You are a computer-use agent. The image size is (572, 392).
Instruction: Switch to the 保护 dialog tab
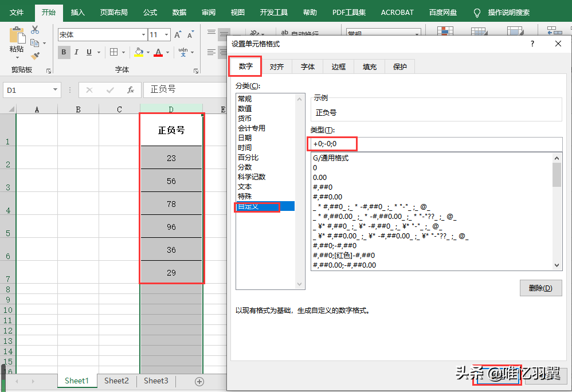[x=400, y=66]
